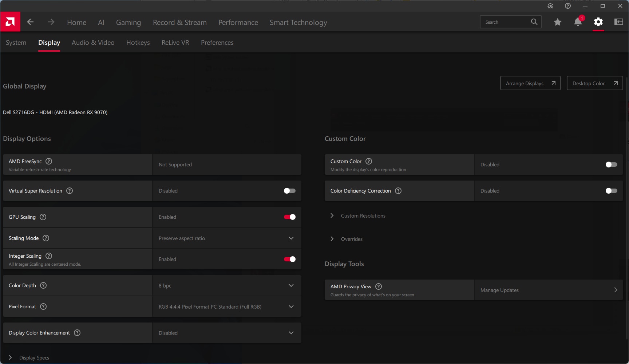The width and height of the screenshot is (629, 364).
Task: Open Record & Stream section
Action: coord(180,22)
